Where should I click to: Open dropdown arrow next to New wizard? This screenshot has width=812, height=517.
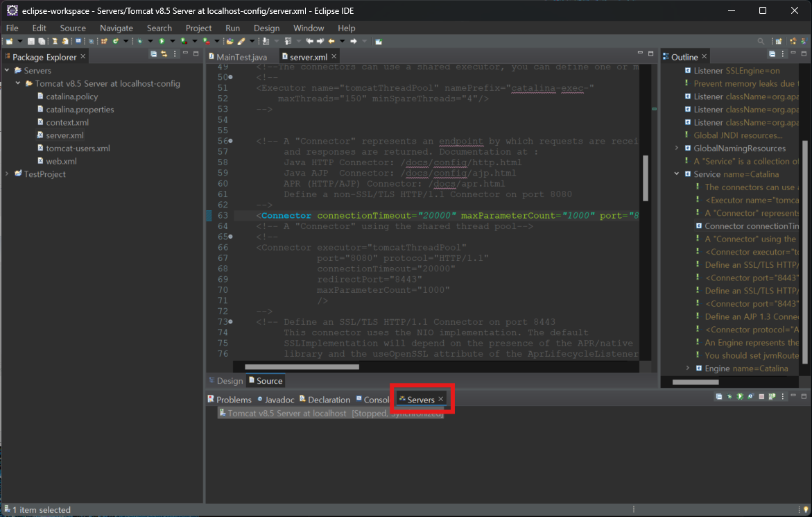pos(19,42)
